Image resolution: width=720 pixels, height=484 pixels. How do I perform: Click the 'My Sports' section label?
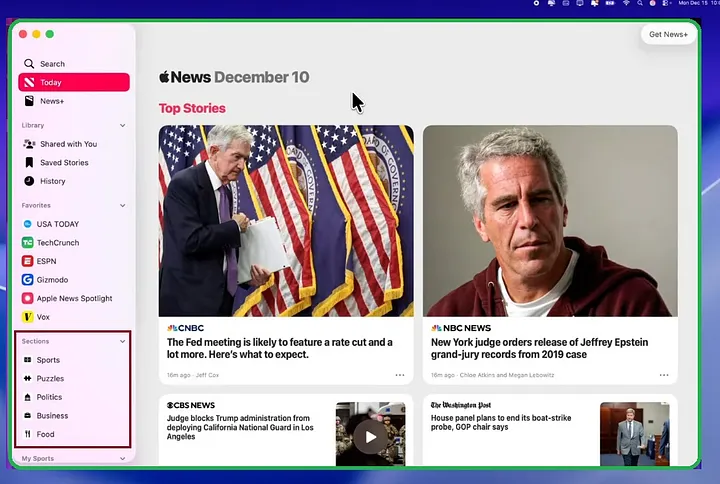(38, 458)
